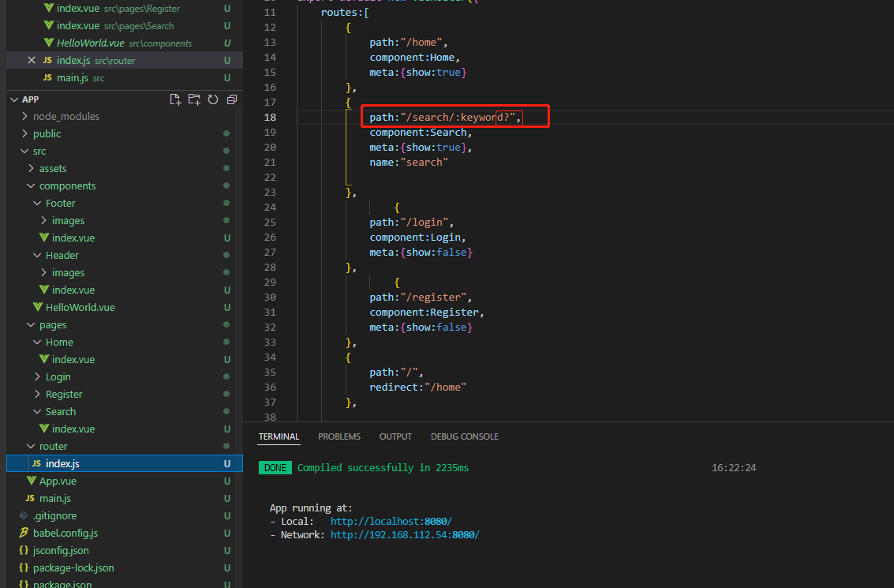The image size is (894, 588).
Task: Refresh the explorer file tree
Action: point(213,99)
